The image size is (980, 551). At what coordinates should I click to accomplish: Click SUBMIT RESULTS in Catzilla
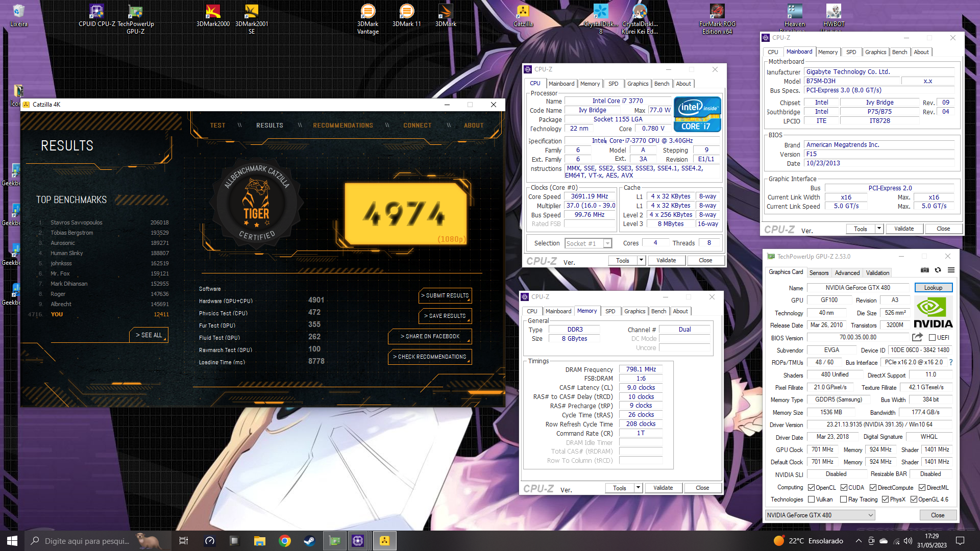[x=445, y=295]
